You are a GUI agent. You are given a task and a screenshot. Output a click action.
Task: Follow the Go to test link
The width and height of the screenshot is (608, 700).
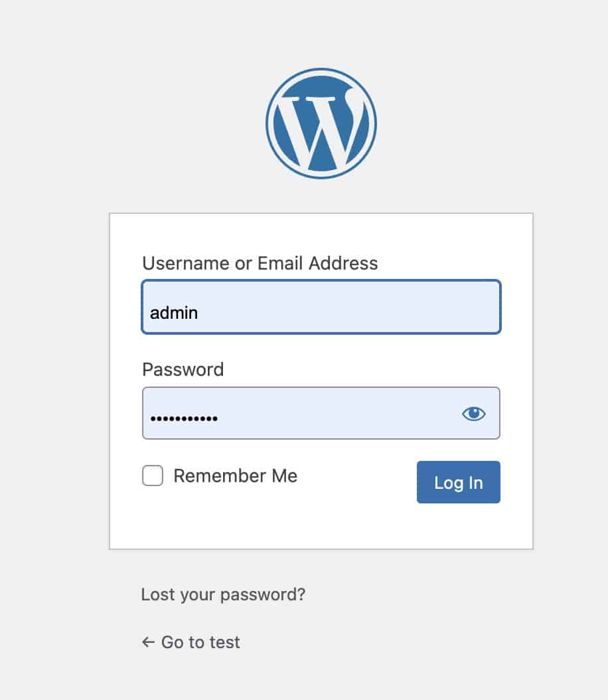[198, 642]
